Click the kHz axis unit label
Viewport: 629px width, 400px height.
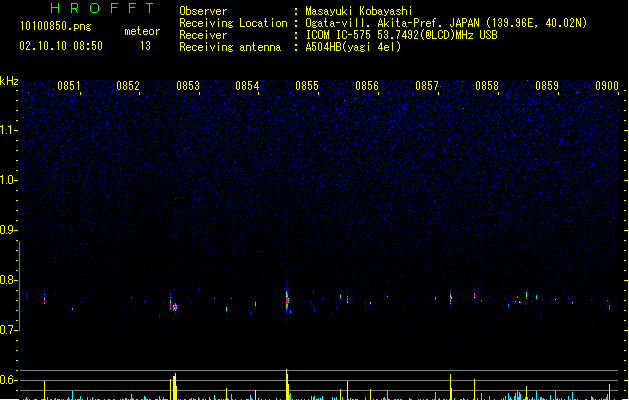[x=9, y=81]
